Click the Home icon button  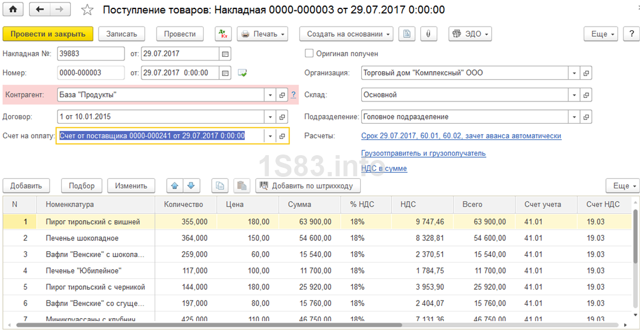coord(13,10)
